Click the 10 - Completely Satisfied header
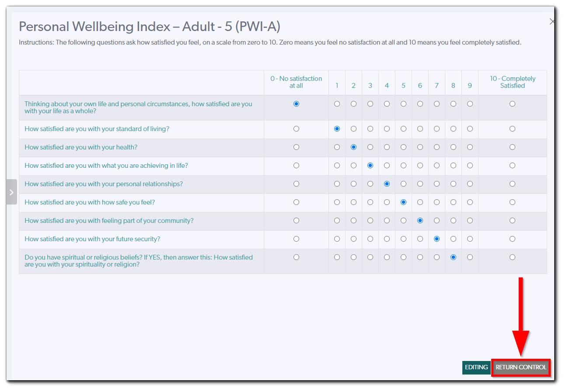 pos(512,82)
